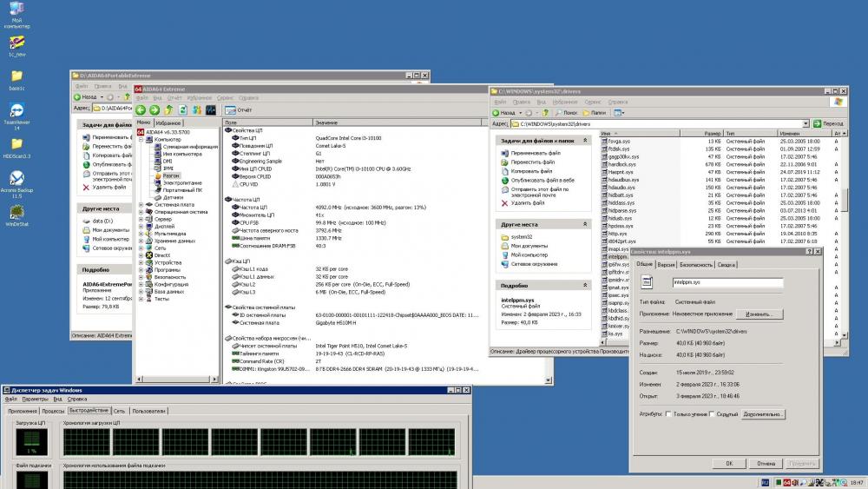Click the intelppm.sys filename input field
The width and height of the screenshot is (868, 489).
click(x=727, y=282)
